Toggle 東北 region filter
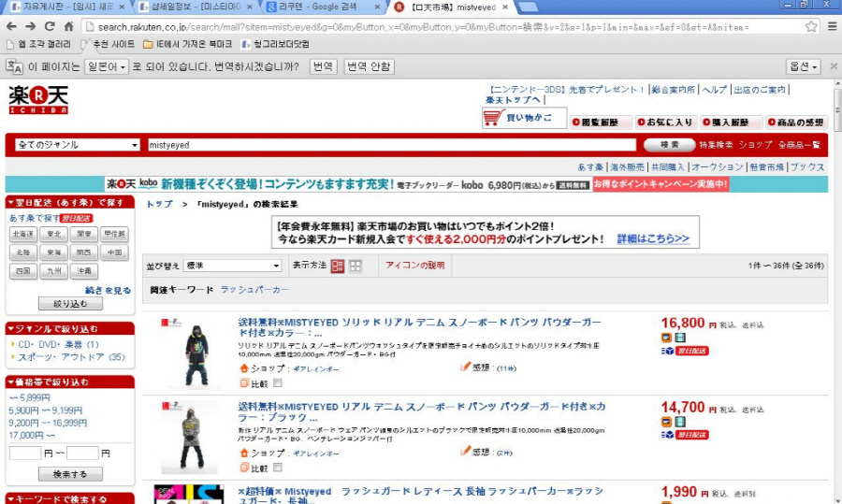Image resolution: width=842 pixels, height=504 pixels. pos(53,234)
